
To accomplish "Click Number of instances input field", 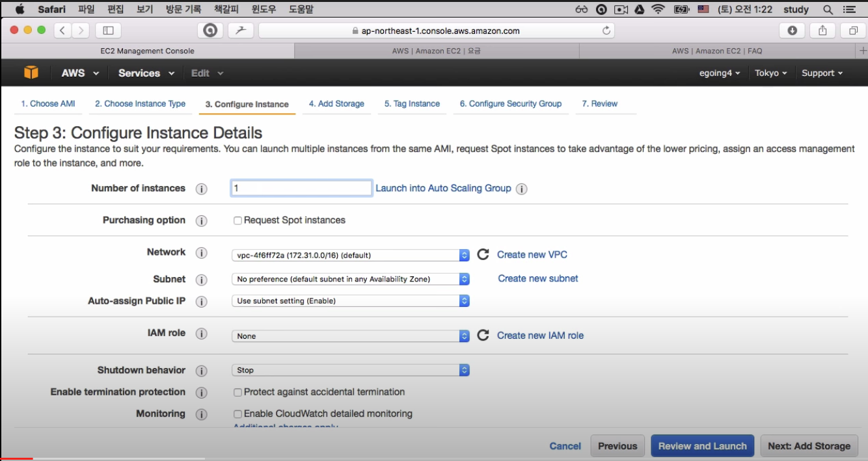I will 302,188.
